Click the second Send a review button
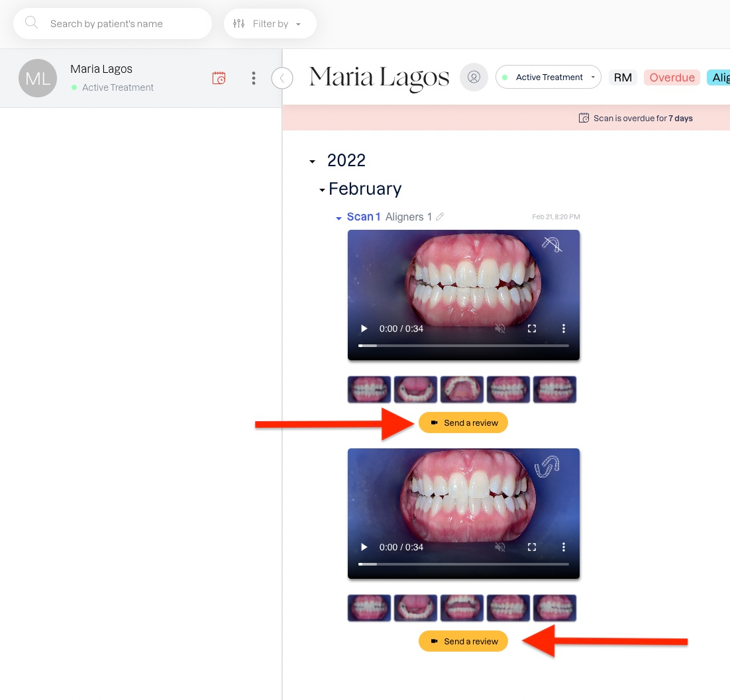 [463, 641]
